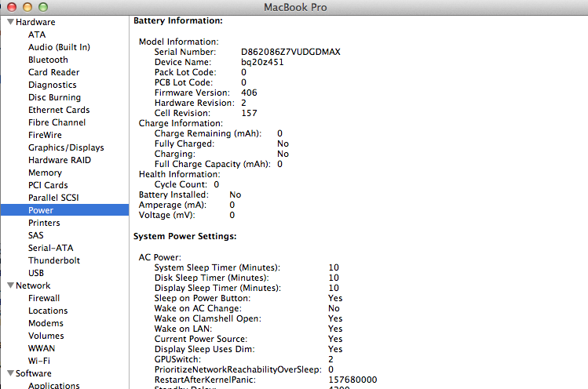Click Battery Installed value No

(x=236, y=194)
